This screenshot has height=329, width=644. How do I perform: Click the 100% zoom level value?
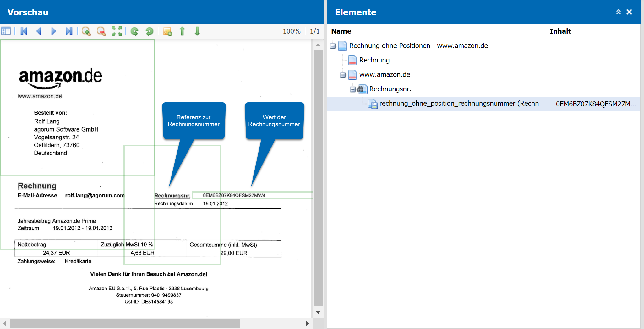point(292,31)
